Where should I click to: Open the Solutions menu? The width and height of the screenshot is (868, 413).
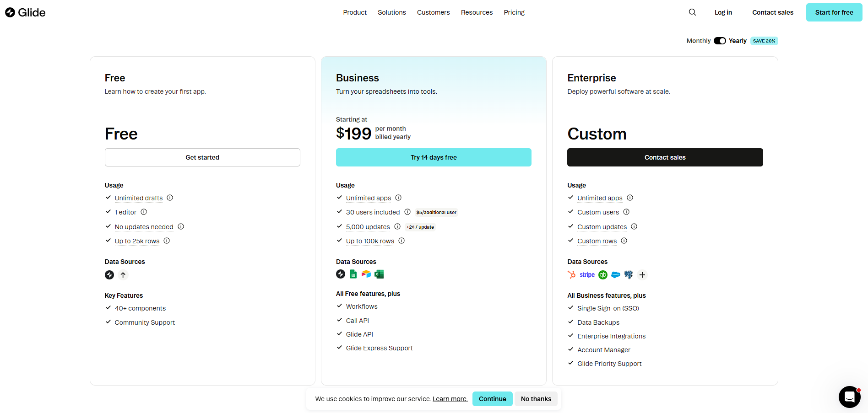click(x=392, y=12)
